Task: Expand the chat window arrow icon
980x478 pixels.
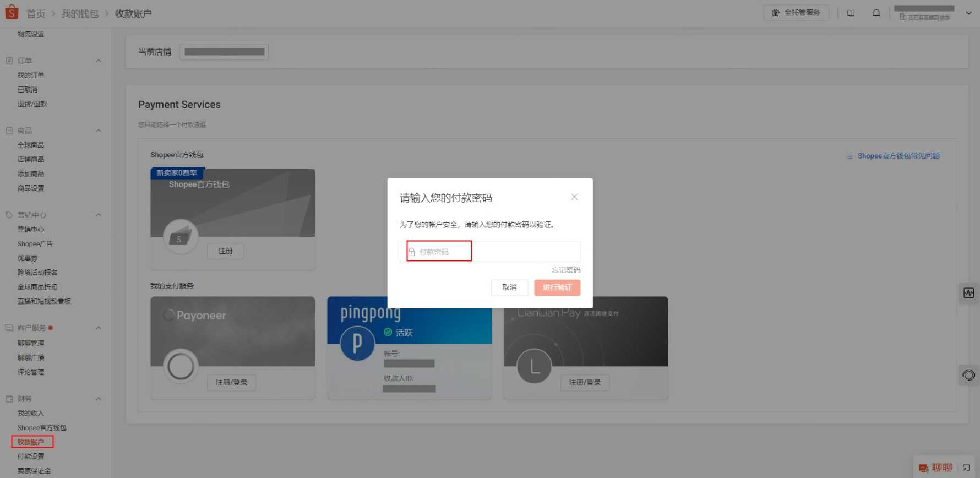Action: click(x=966, y=468)
